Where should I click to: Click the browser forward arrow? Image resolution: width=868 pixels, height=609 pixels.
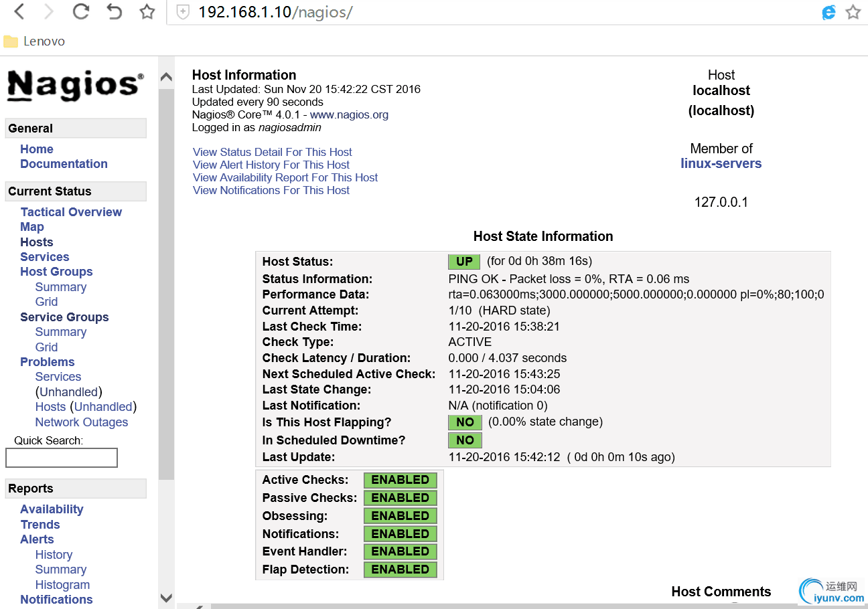(x=48, y=11)
